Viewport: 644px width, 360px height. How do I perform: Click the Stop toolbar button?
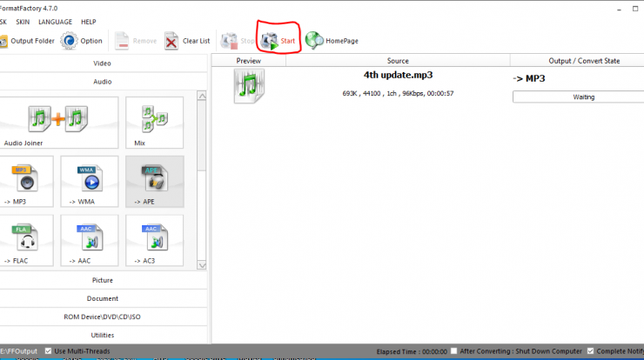coord(238,41)
